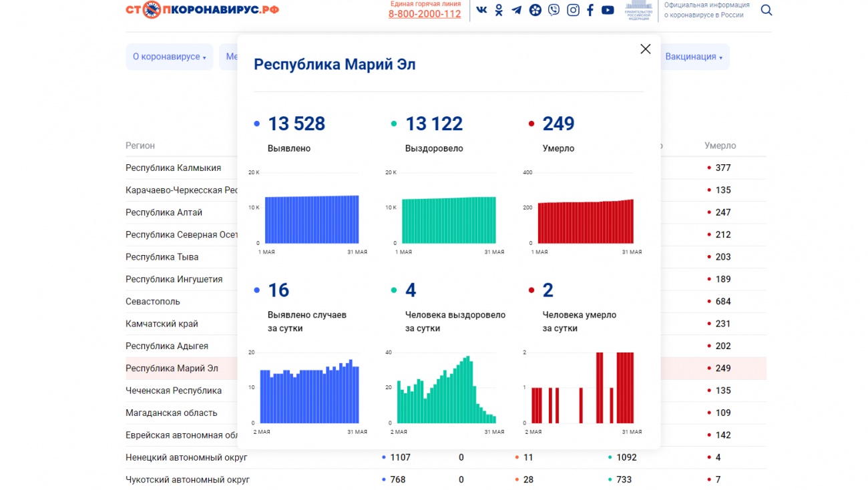Select Республика Калмыкия in region table

pos(174,168)
